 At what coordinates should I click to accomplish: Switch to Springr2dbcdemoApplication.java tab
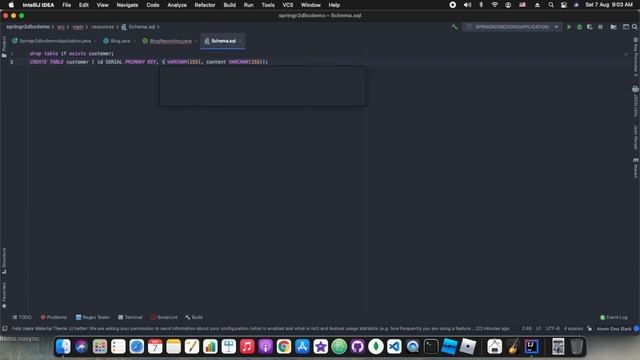click(54, 41)
